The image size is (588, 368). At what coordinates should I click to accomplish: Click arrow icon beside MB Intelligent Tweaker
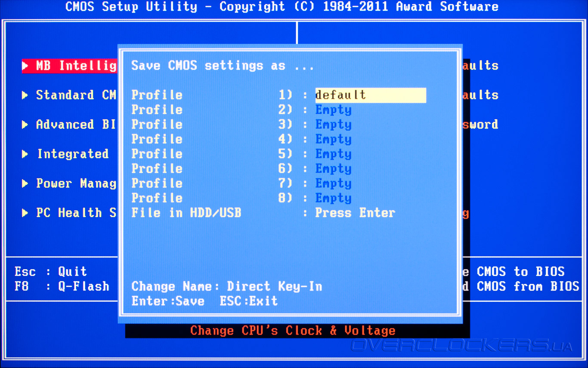point(25,66)
